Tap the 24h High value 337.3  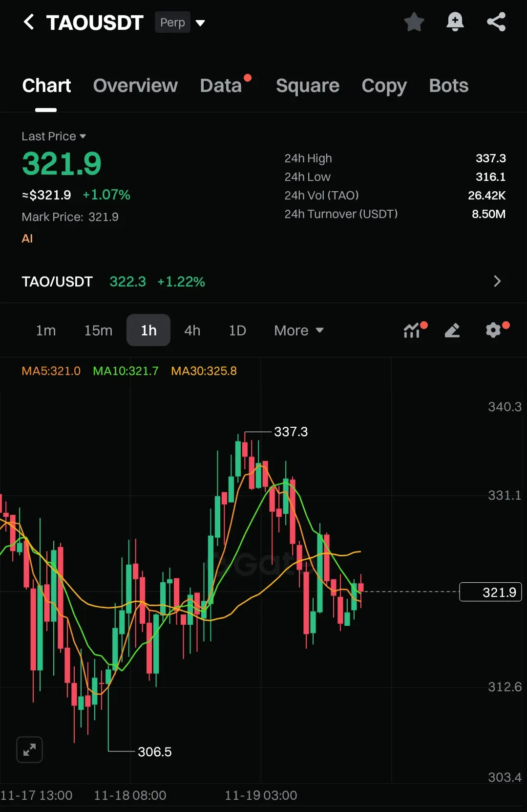[x=490, y=158]
